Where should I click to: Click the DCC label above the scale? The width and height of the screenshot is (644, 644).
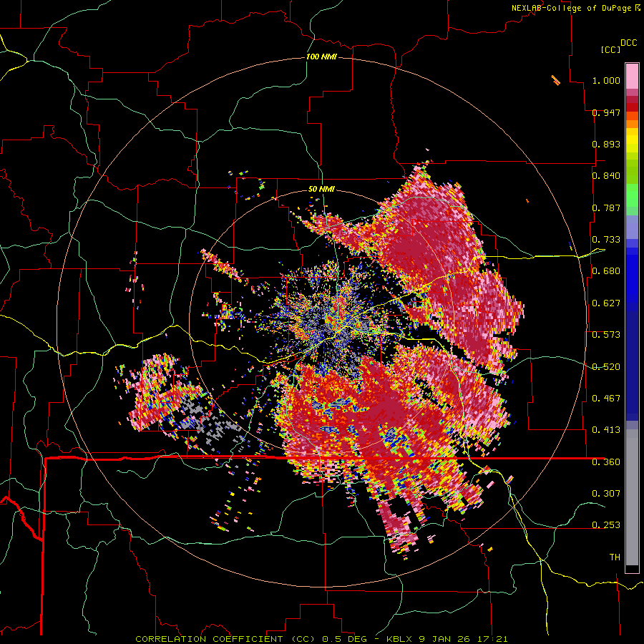628,43
